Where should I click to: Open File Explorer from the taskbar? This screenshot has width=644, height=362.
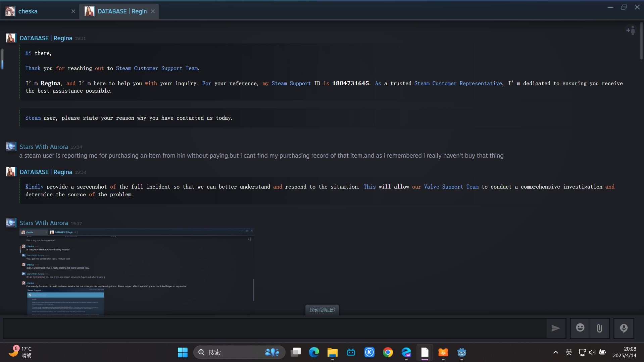coord(333,352)
